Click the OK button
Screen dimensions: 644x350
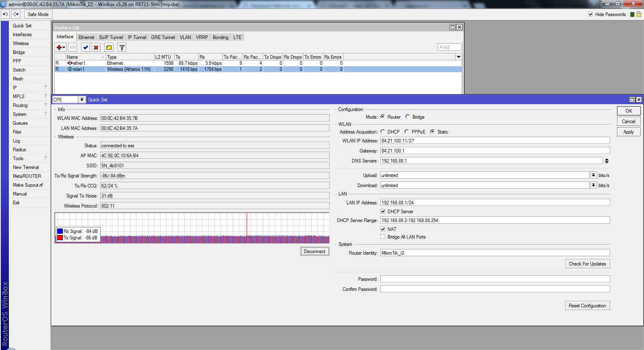tap(629, 111)
